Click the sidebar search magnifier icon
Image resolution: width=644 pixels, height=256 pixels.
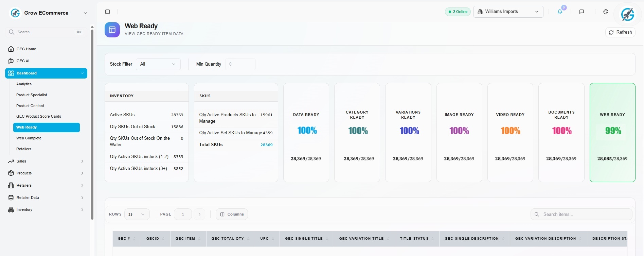(12, 32)
